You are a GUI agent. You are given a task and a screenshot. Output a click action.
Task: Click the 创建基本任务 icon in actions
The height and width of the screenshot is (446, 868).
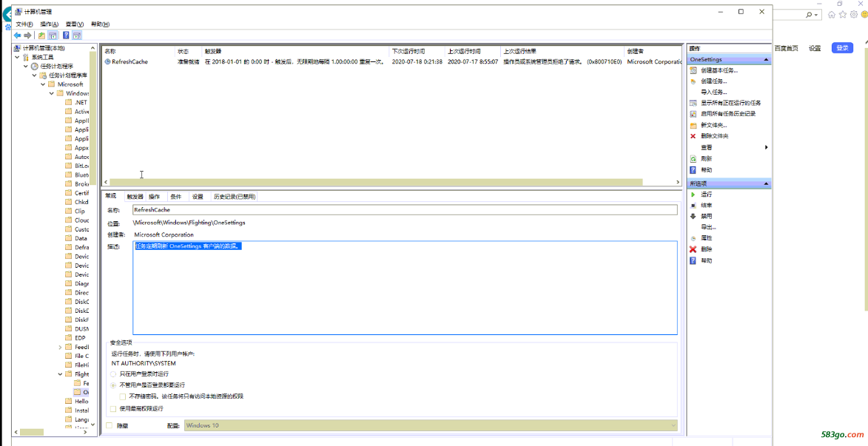[693, 70]
